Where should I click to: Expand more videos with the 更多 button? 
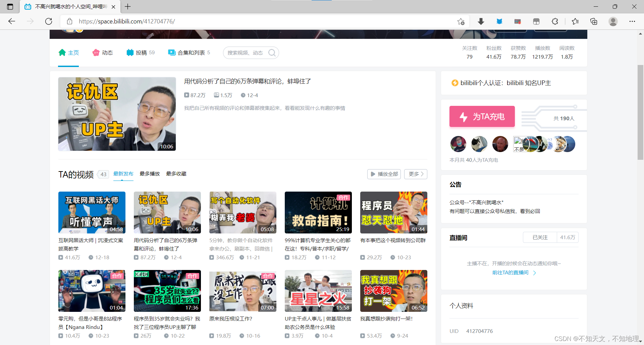416,174
